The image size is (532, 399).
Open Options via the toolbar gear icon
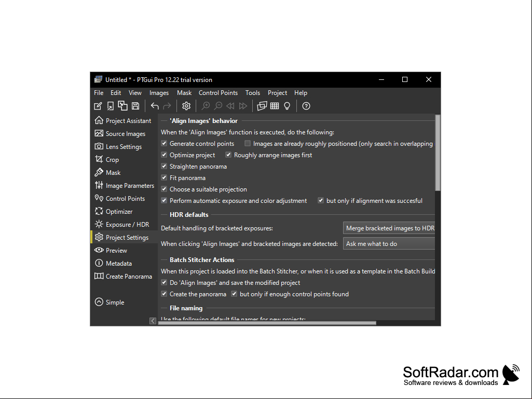click(x=186, y=106)
